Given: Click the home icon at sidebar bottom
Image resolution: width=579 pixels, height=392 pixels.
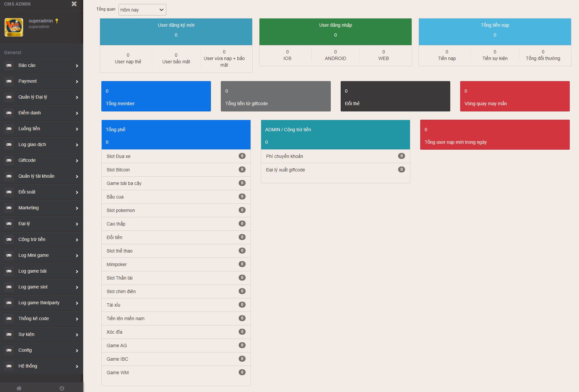Looking at the screenshot, I should 19,388.
